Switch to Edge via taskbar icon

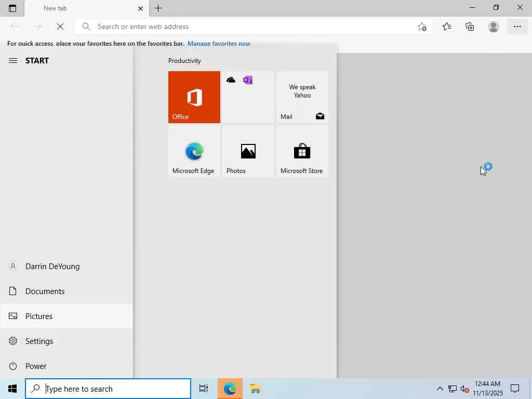[x=230, y=389]
